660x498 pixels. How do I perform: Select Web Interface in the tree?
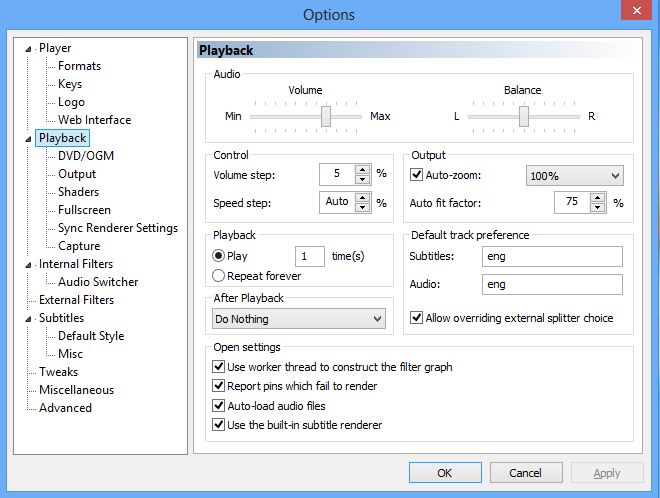pos(94,120)
